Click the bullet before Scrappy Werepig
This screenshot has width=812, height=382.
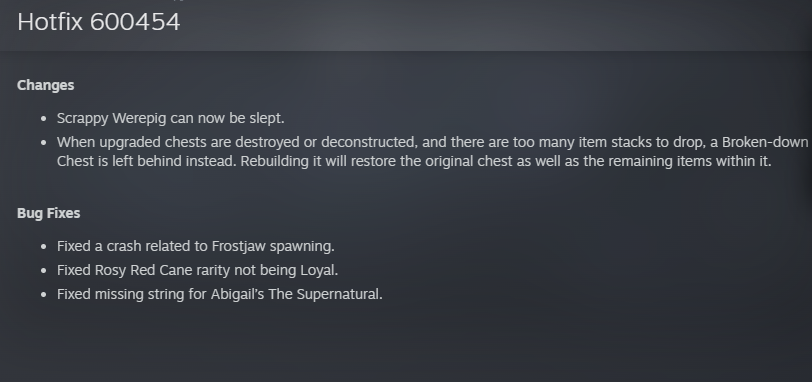[44, 119]
